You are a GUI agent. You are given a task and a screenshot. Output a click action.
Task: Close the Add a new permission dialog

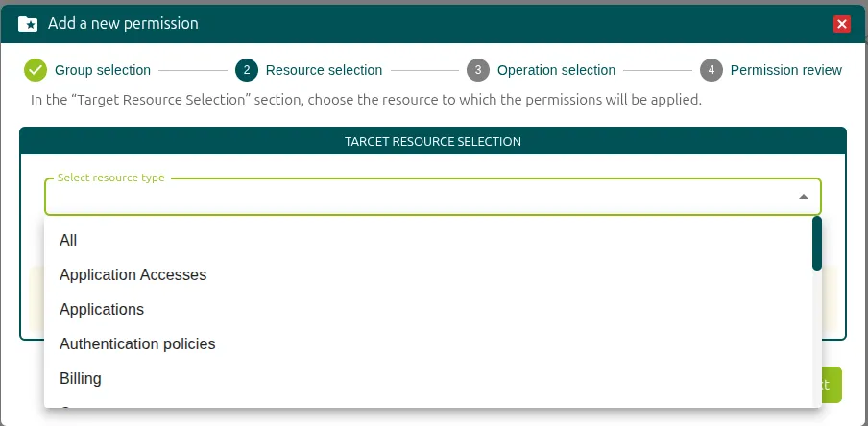[841, 24]
